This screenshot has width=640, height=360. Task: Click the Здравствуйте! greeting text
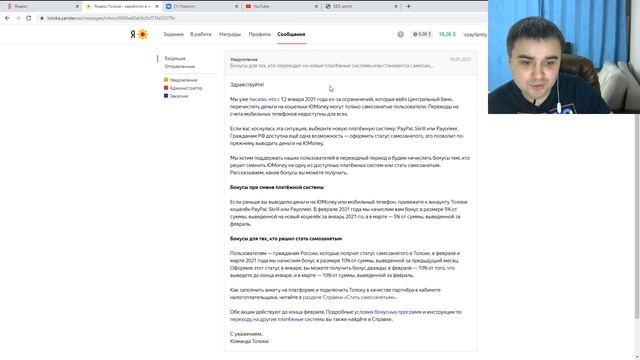click(x=247, y=84)
